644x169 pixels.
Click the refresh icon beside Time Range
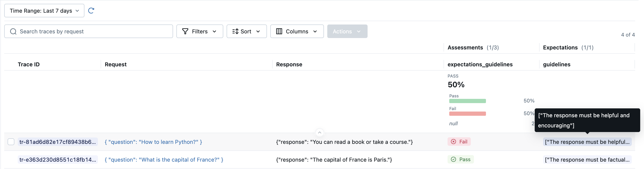(91, 11)
